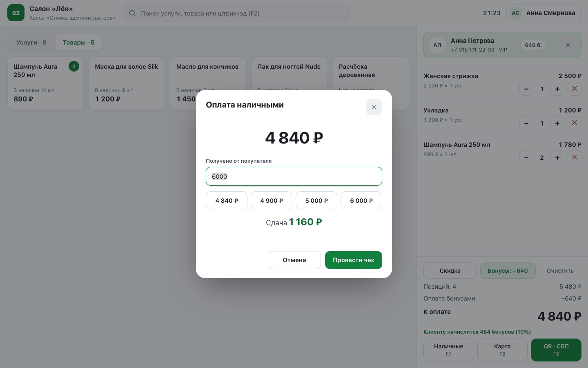Focus the received-from-customer amount field

point(294,176)
